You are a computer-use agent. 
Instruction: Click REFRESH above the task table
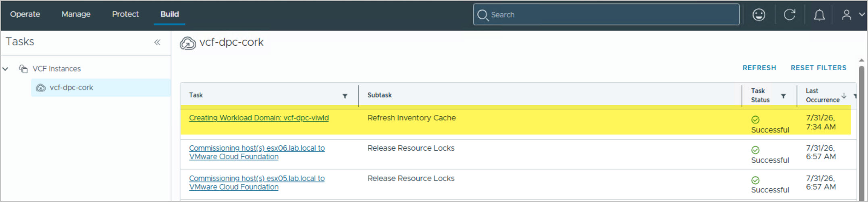coord(759,68)
